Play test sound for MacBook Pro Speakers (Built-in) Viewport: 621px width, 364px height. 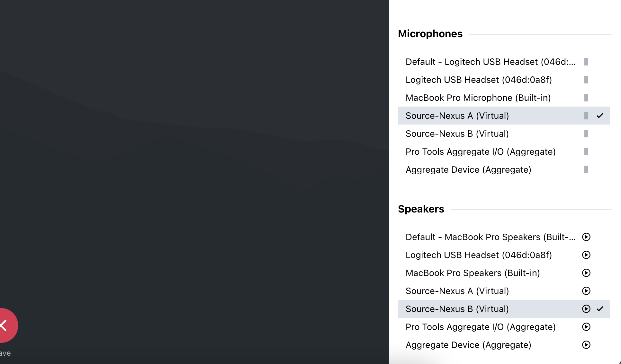586,273
